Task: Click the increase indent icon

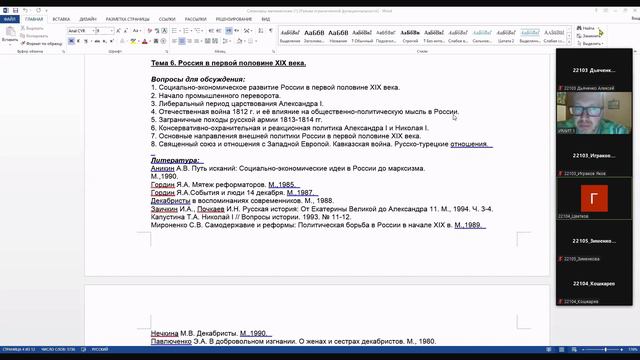Action: point(219,31)
